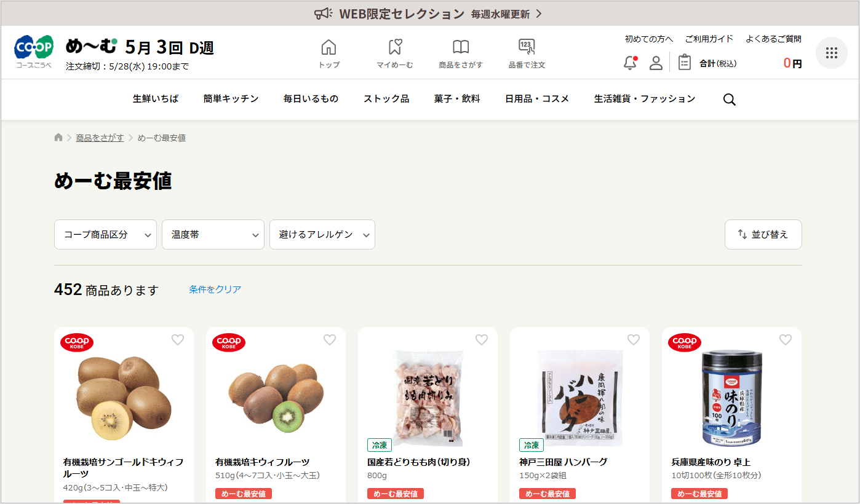This screenshot has height=504, width=860.
Task: Open notifications bell icon
Action: coord(630,63)
